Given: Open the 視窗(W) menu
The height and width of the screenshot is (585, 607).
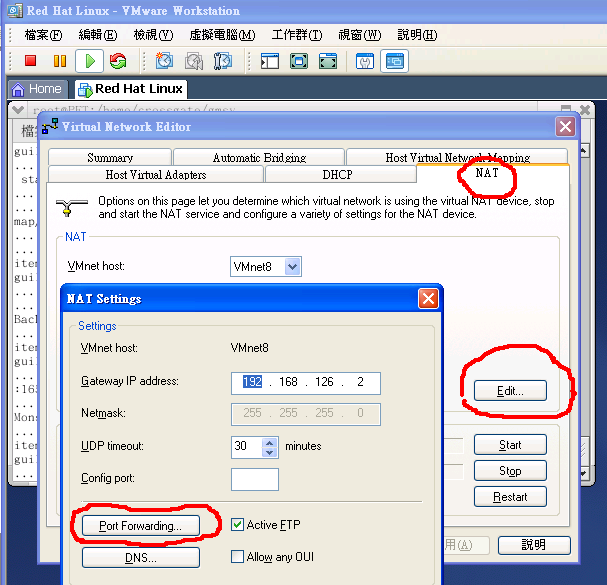Looking at the screenshot, I should tap(360, 35).
